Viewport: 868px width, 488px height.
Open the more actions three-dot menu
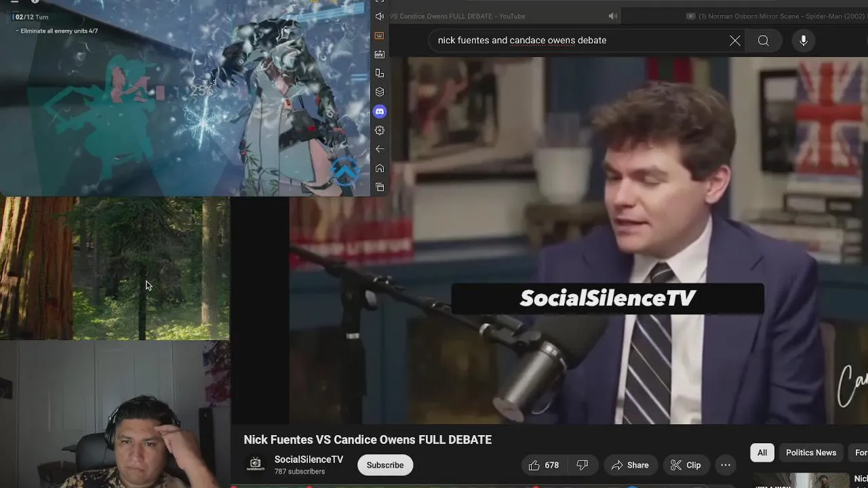(726, 465)
